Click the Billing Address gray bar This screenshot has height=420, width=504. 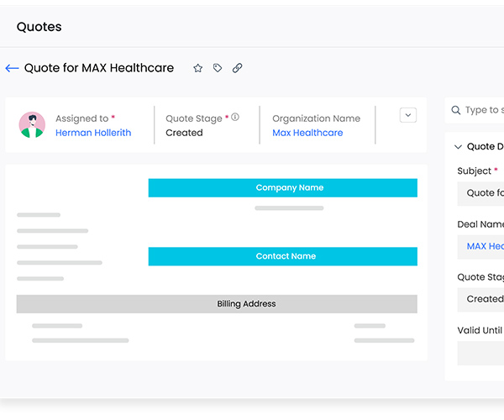(x=217, y=304)
